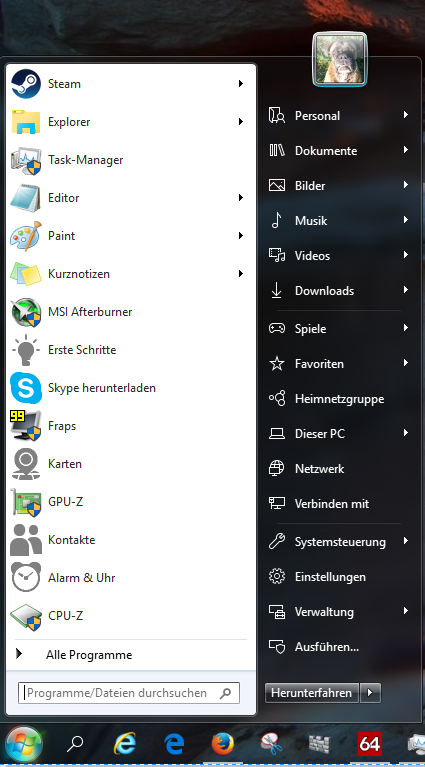425x767 pixels.
Task: Open Steam from the start menu
Action: [131, 84]
